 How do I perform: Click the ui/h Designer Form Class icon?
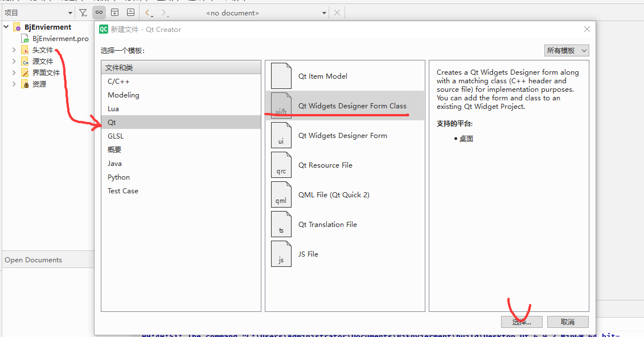(x=281, y=105)
